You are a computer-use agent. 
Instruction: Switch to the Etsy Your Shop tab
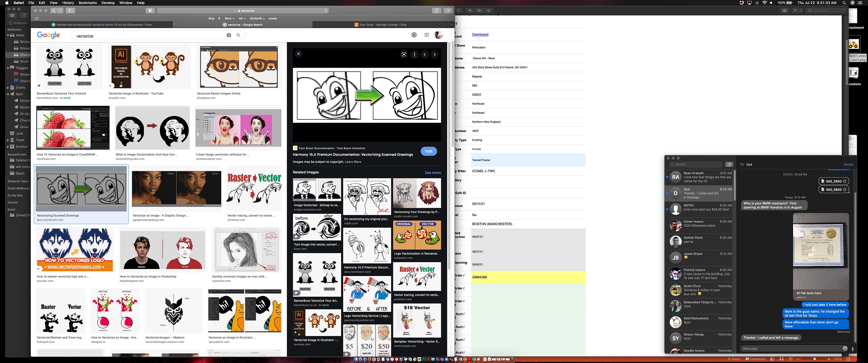point(380,25)
